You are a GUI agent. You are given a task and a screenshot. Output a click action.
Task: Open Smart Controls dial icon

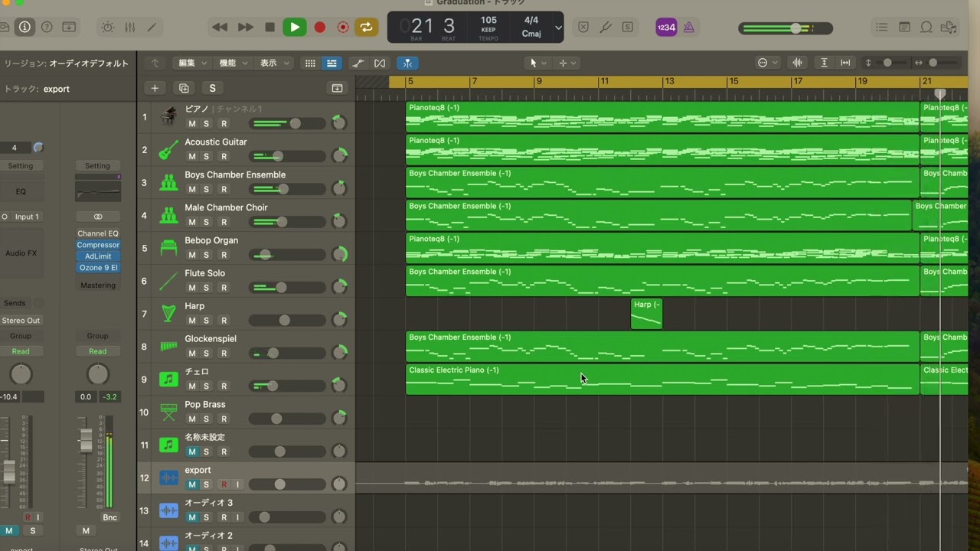tap(107, 28)
